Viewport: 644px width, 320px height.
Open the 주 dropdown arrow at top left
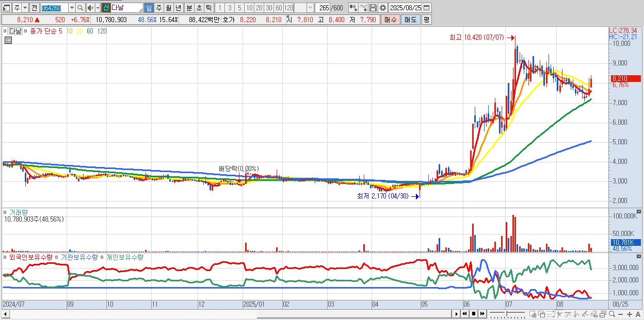point(24,8)
